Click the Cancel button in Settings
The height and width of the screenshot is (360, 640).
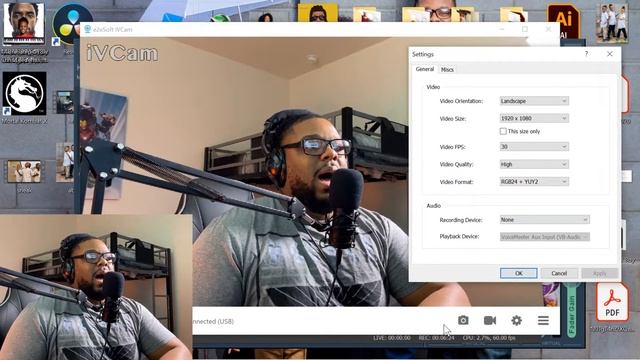559,273
